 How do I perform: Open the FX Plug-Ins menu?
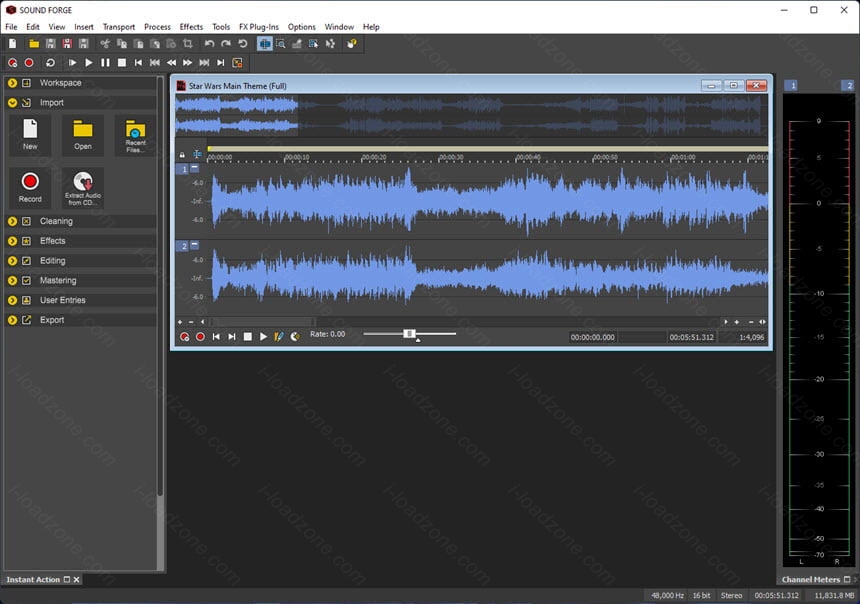[x=259, y=27]
